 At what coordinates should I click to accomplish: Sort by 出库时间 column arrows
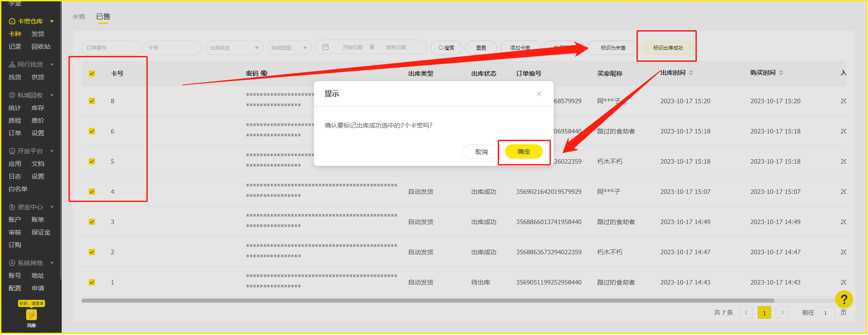pyautogui.click(x=691, y=73)
